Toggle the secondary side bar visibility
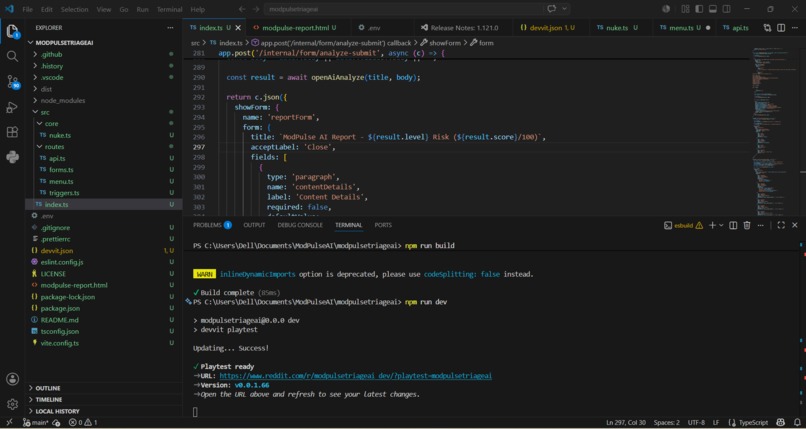Viewport: 806px width, 429px height. point(727,9)
